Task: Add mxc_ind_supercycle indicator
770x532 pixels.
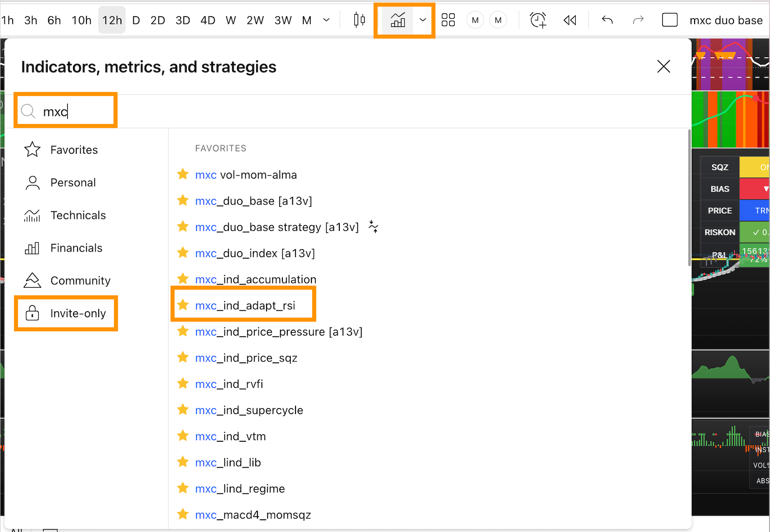Action: coord(249,410)
